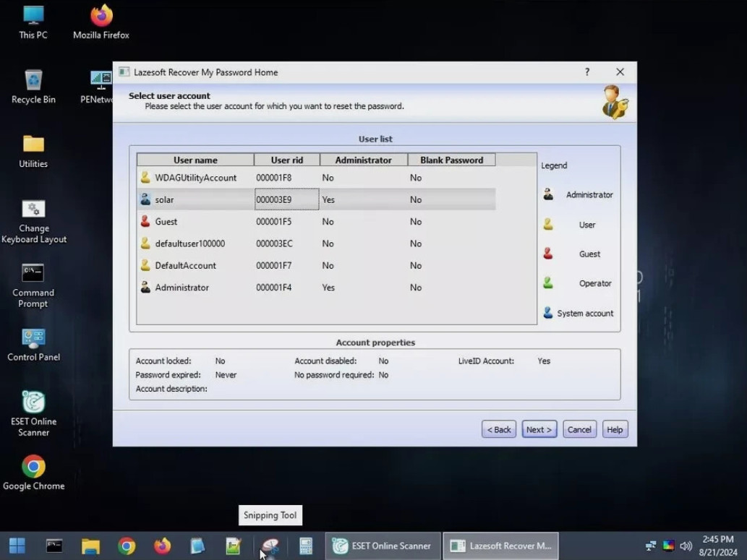Open the Recycle Bin
747x560 pixels.
pos(33,86)
